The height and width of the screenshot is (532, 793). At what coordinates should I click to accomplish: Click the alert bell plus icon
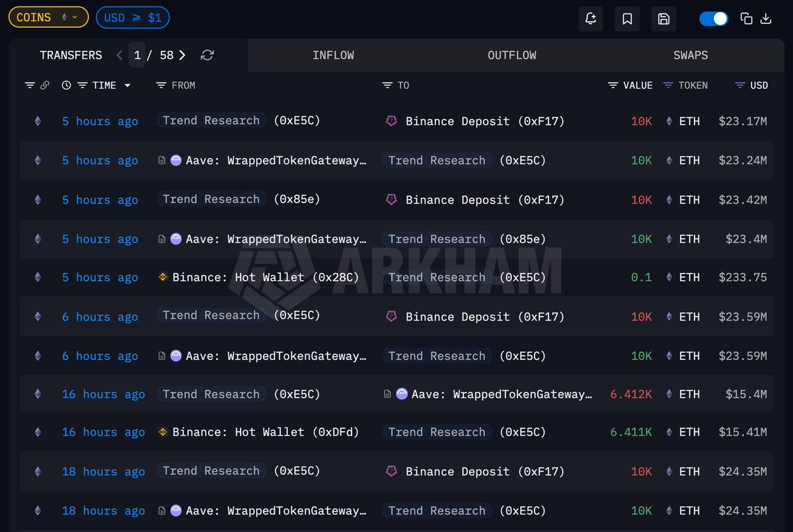591,19
